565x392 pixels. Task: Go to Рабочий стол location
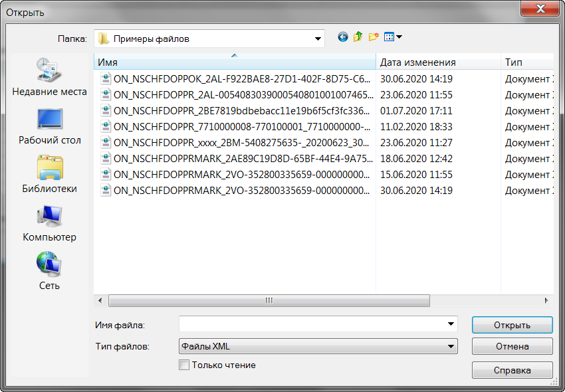pos(49,126)
